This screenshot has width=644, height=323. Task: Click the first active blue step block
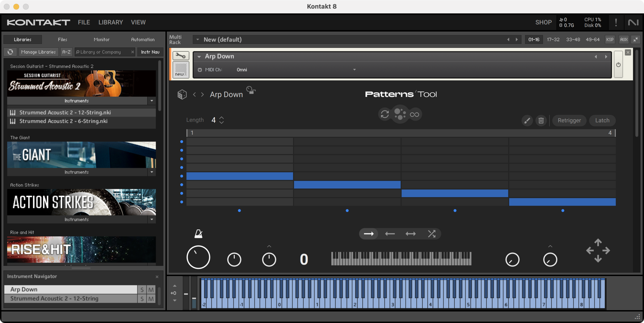239,176
